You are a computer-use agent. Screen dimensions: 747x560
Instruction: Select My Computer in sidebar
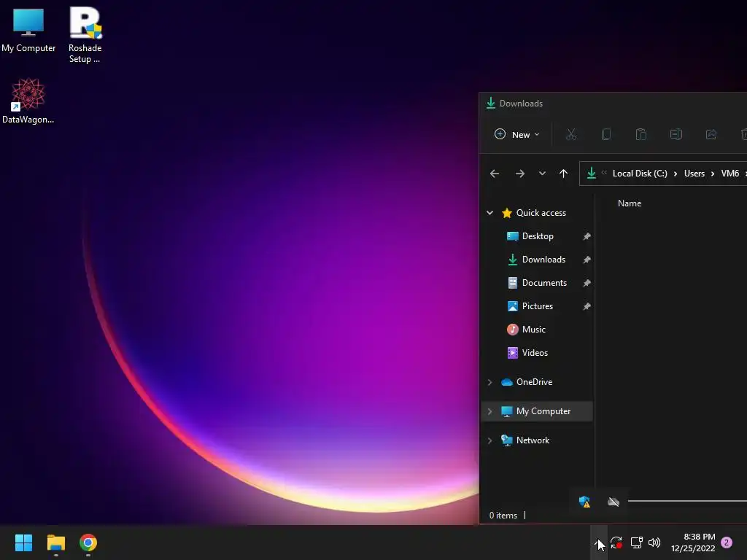(543, 411)
